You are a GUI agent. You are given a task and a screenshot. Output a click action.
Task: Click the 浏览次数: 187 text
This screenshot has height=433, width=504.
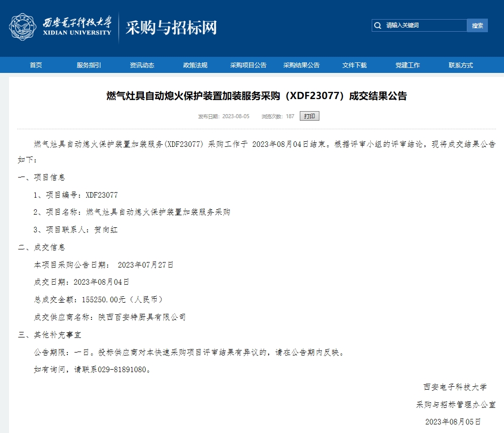point(278,116)
